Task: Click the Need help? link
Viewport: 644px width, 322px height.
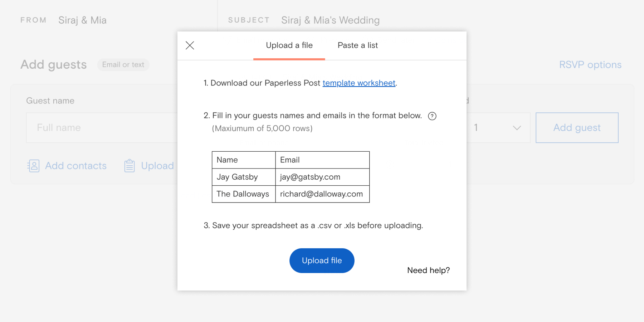Action: (428, 270)
